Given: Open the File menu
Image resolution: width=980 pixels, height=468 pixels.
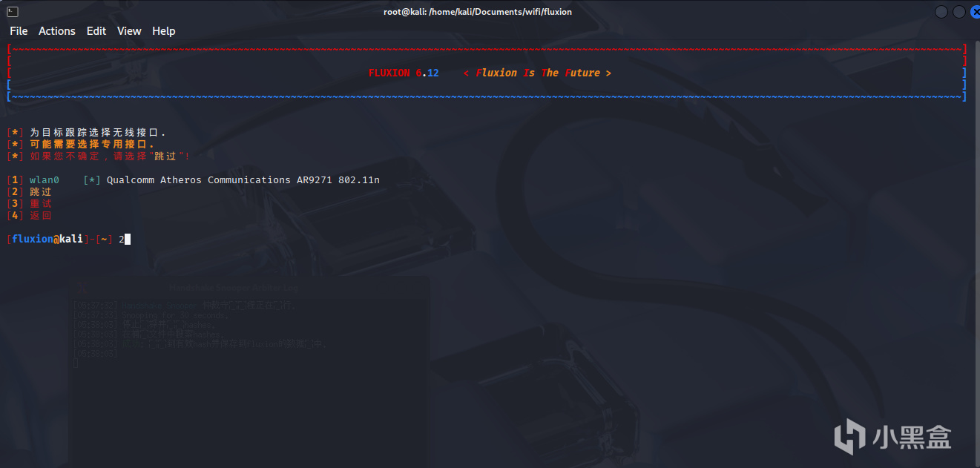Looking at the screenshot, I should (x=19, y=31).
